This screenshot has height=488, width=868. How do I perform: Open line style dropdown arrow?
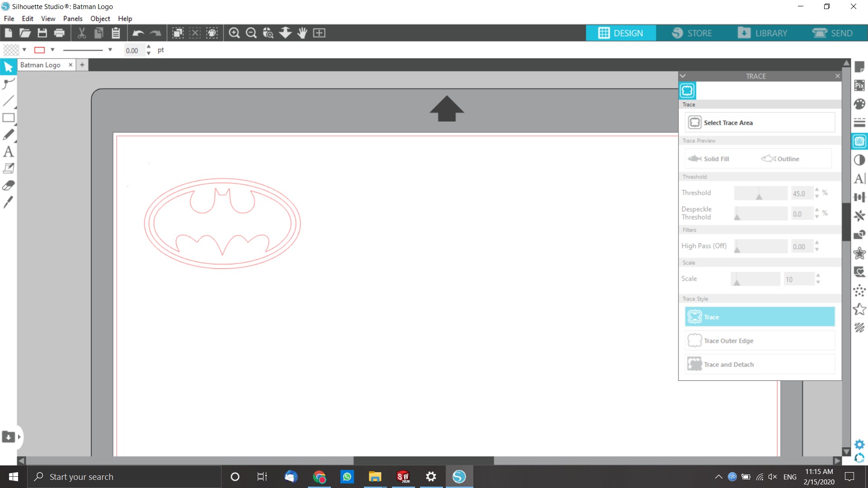click(110, 50)
